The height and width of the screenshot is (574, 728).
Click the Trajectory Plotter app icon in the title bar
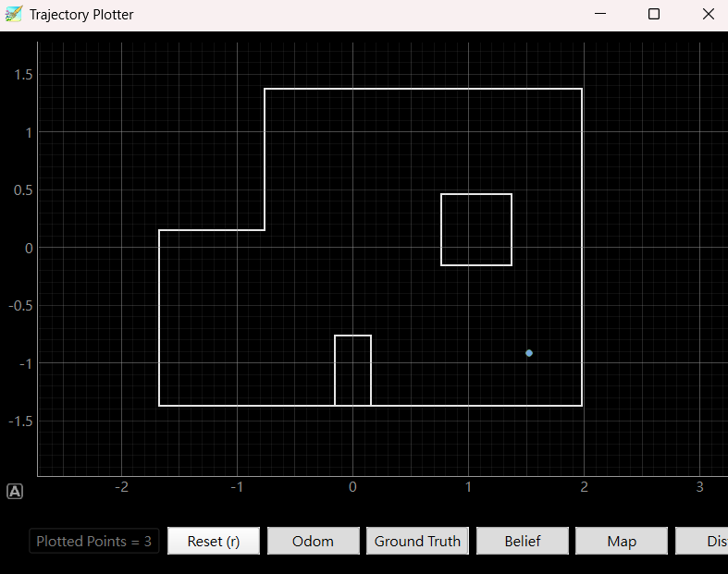pyautogui.click(x=14, y=14)
